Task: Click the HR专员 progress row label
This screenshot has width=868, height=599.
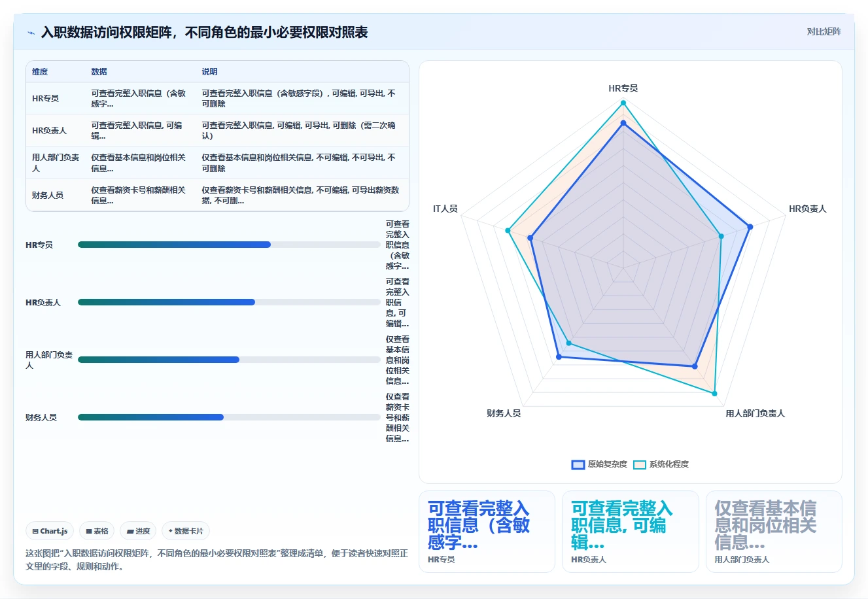Action: coord(39,245)
